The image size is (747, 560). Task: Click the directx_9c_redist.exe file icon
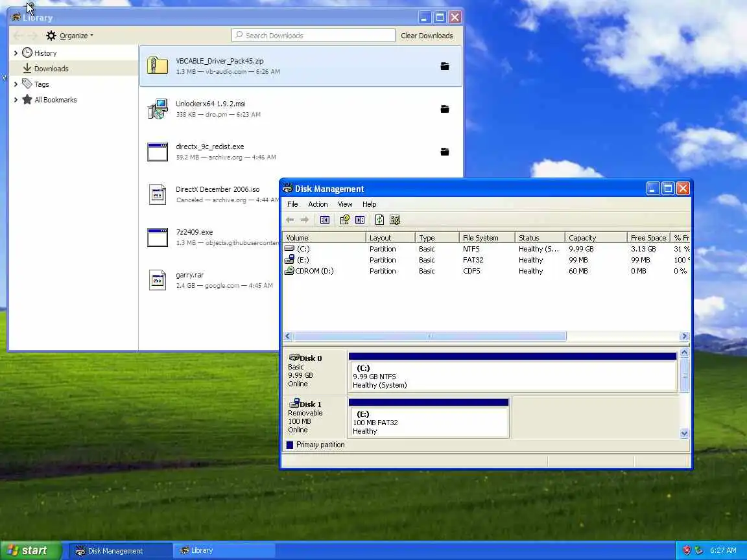pyautogui.click(x=157, y=152)
